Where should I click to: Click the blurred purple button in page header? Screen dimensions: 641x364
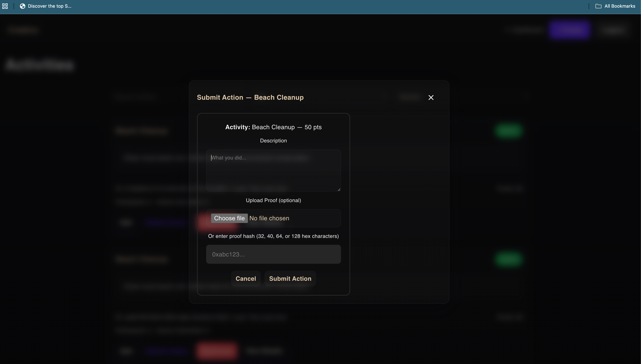(x=569, y=30)
